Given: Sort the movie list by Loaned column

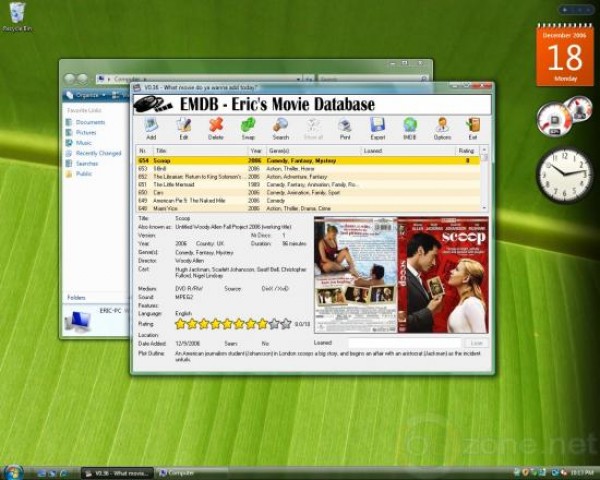Looking at the screenshot, I should coord(408,150).
